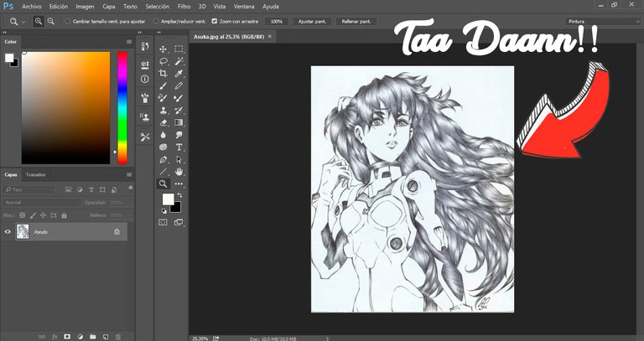Create a new layer icon
The width and height of the screenshot is (644, 341).
click(x=105, y=337)
